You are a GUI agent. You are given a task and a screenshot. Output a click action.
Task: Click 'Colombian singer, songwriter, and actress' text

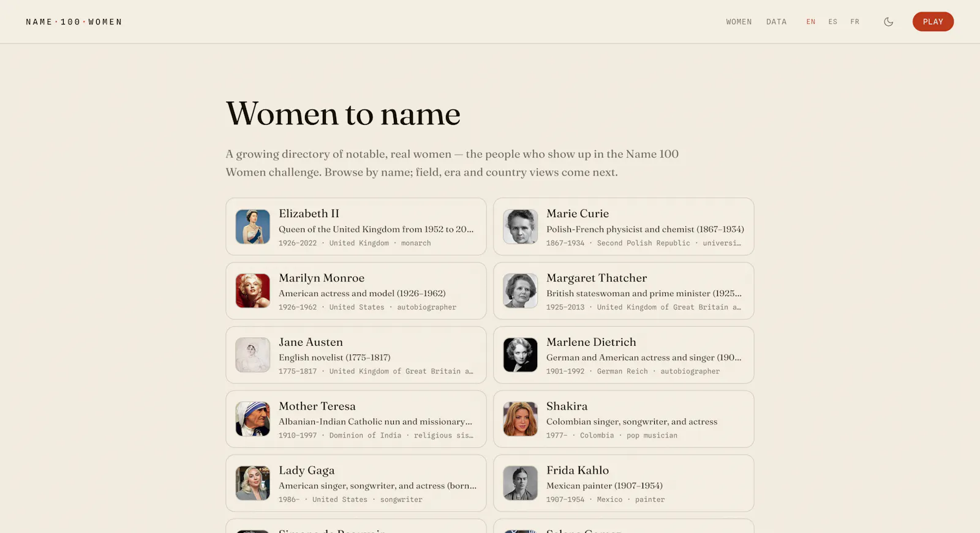coord(631,422)
